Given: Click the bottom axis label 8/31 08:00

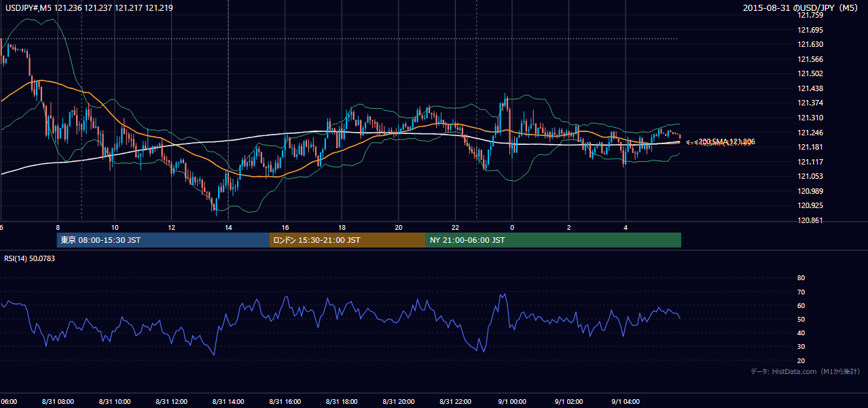Looking at the screenshot, I should 58,402.
